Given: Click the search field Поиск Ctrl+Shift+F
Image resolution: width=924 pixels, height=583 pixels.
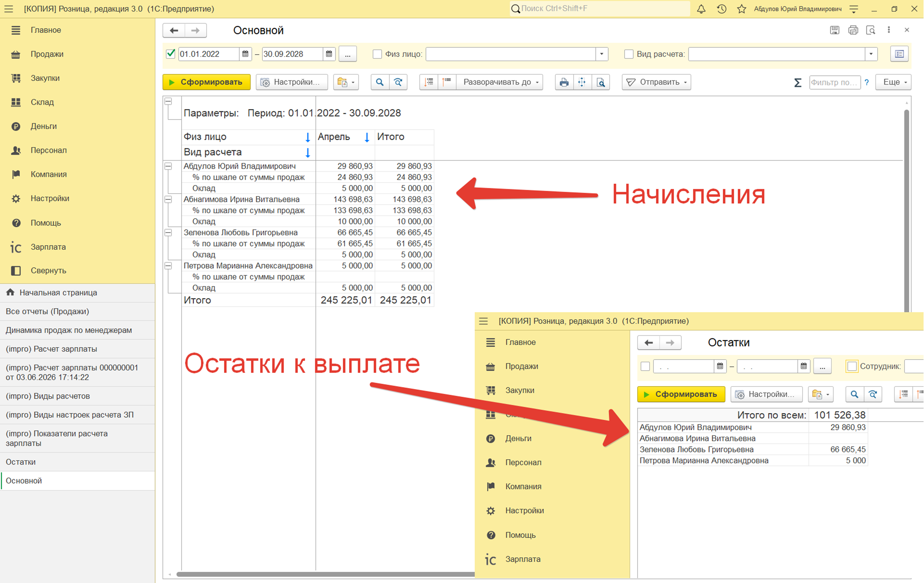Looking at the screenshot, I should coord(600,8).
